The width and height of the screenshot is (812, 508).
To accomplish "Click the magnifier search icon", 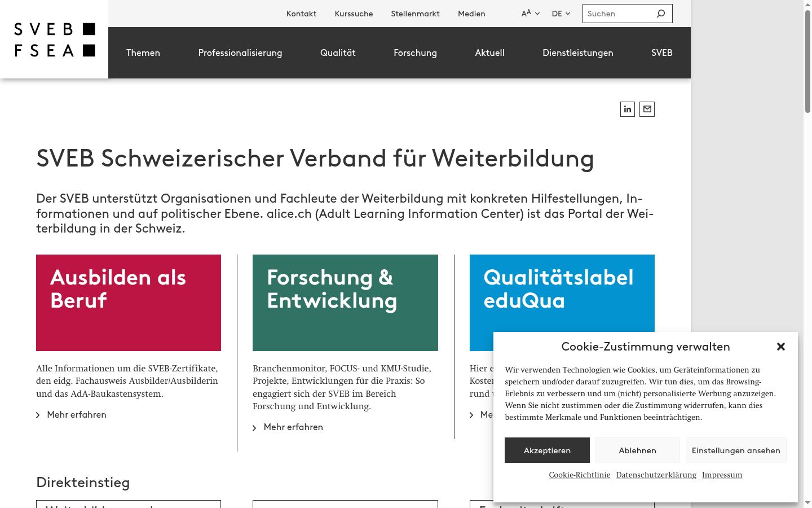I will coord(661,14).
